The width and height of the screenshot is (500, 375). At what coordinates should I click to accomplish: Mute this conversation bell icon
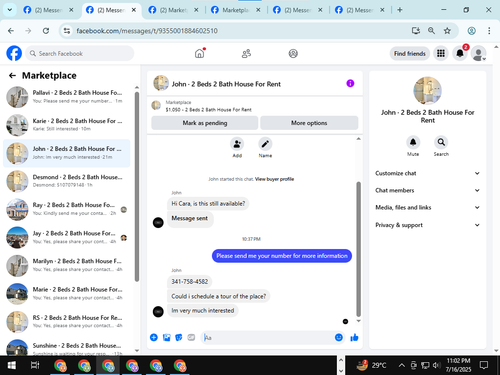point(413,142)
